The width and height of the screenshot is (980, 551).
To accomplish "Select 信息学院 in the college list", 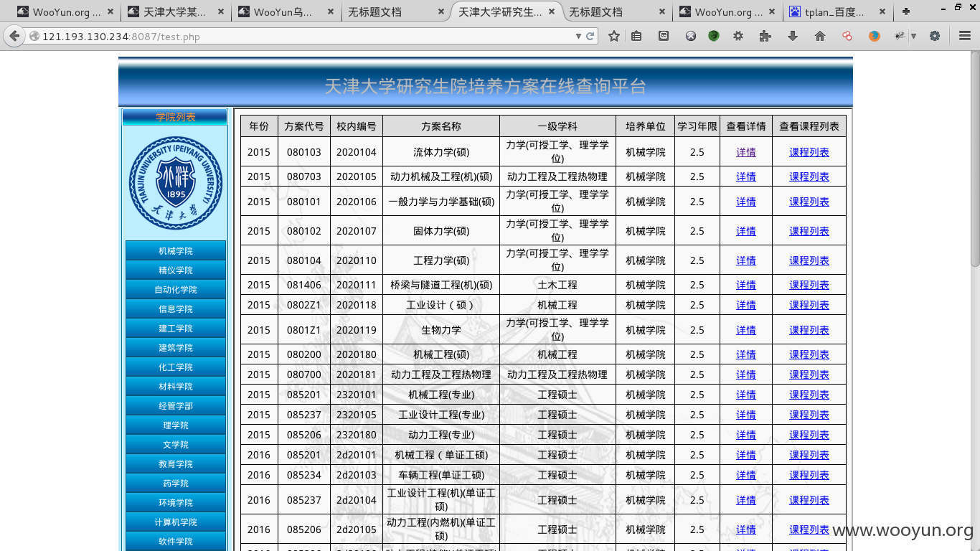I will click(x=176, y=309).
